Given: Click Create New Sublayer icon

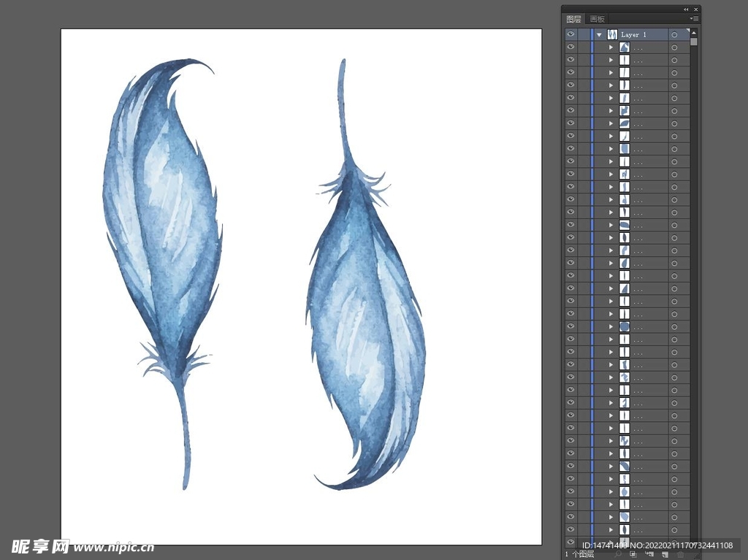Looking at the screenshot, I should pyautogui.click(x=649, y=554).
